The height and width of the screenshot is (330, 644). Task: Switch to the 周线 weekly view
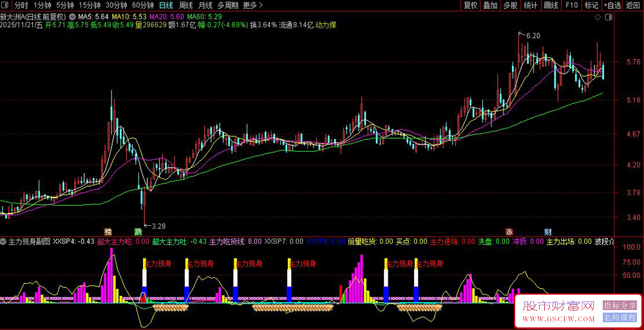coord(186,6)
